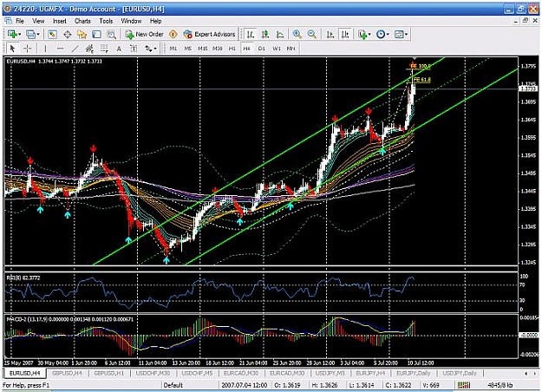Viewport: 542px width, 392px height.
Task: Switch timeframe to M15
Action: (203, 49)
